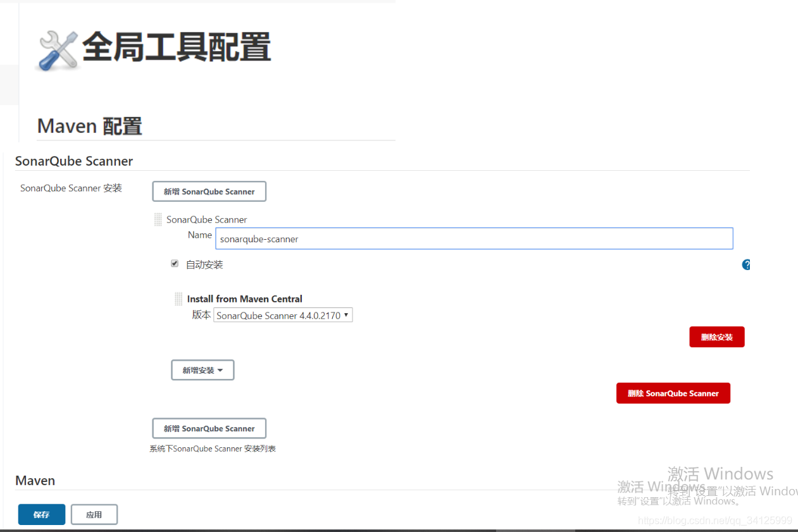
Task: Click the Name label
Action: [200, 235]
